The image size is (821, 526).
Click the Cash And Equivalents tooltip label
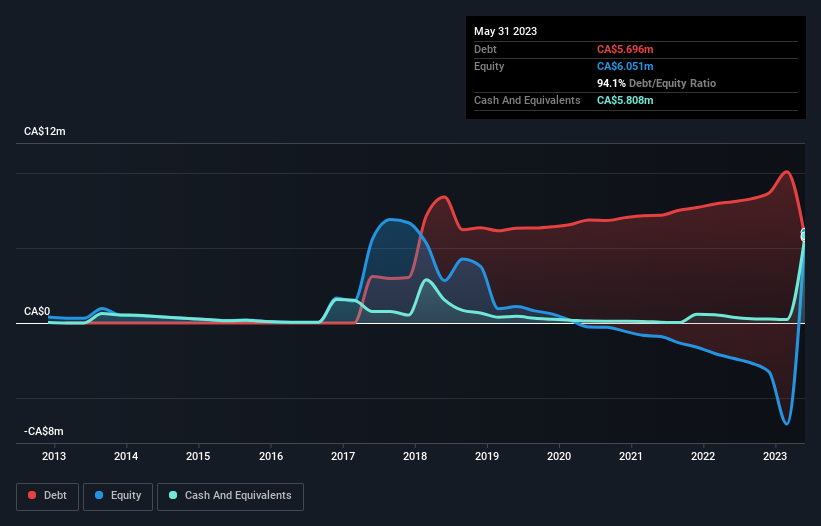pyautogui.click(x=527, y=100)
